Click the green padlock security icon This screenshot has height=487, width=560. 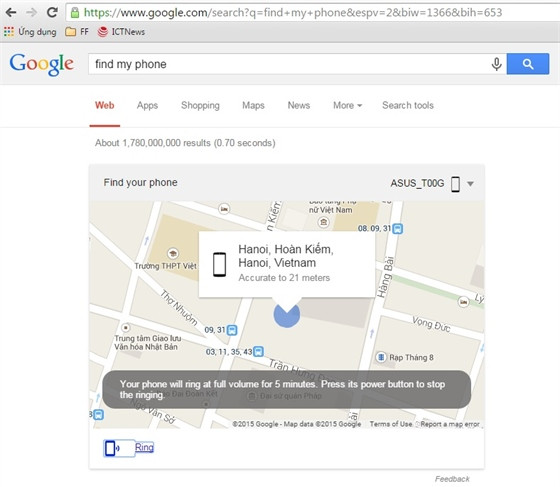[75, 13]
